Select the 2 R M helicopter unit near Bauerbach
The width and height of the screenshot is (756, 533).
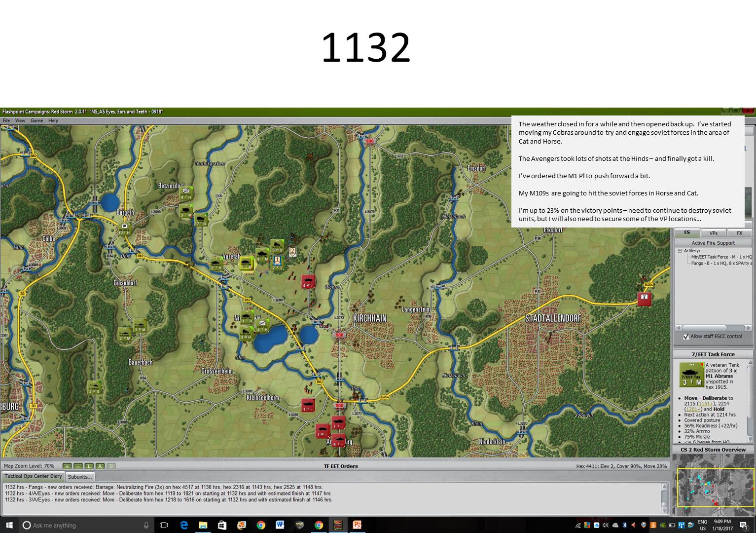click(125, 334)
